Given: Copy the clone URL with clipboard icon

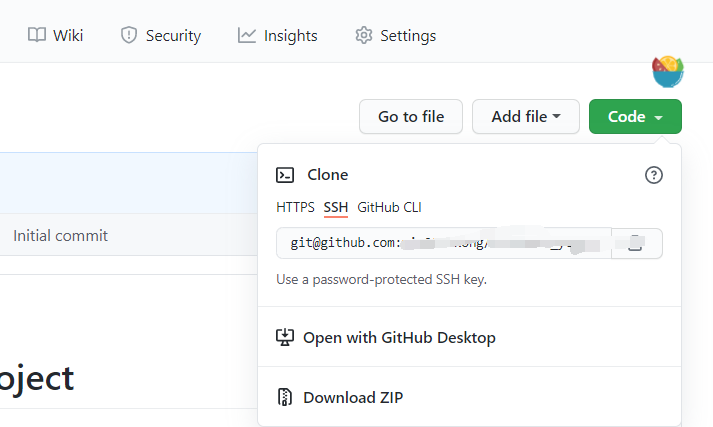Looking at the screenshot, I should point(637,243).
